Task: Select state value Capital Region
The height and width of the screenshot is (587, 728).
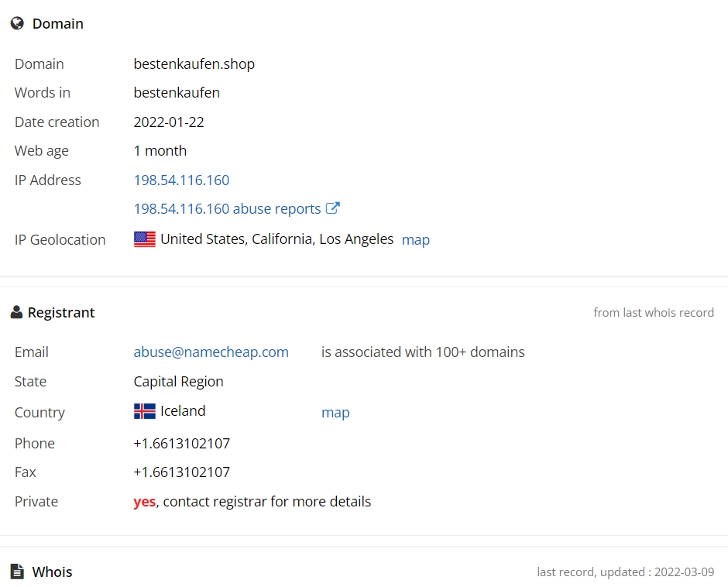Action: 179,381
